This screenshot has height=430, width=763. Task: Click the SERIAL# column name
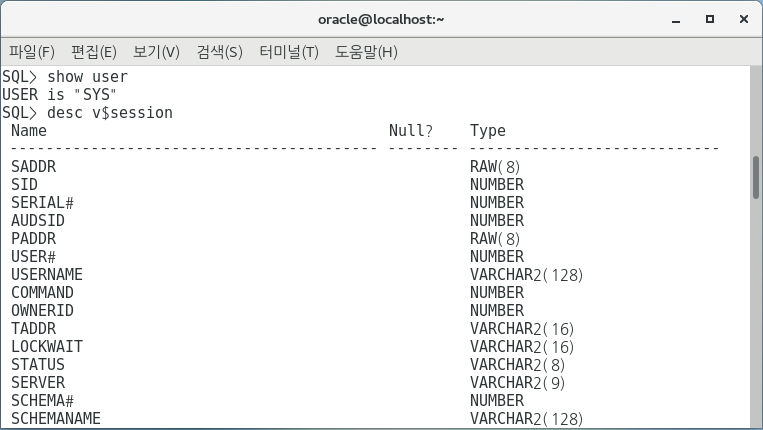[x=42, y=202]
